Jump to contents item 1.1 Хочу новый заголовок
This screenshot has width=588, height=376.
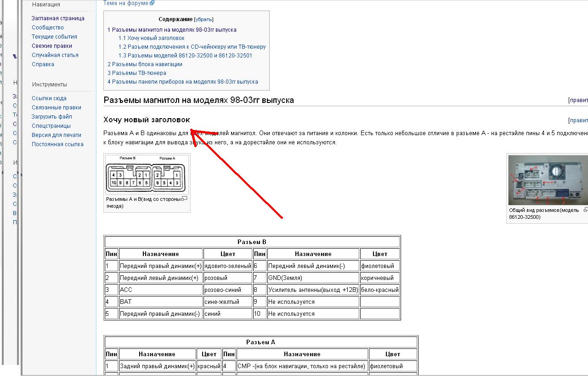[151, 38]
